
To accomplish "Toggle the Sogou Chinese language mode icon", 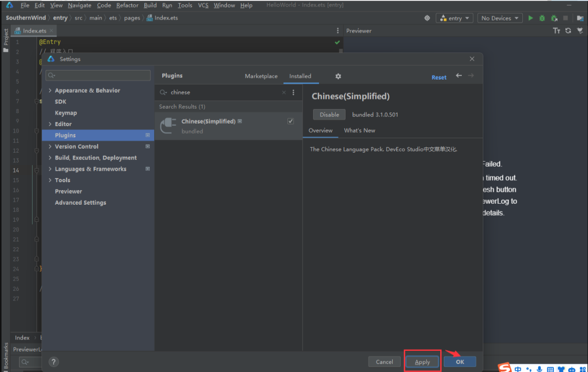I will point(518,369).
